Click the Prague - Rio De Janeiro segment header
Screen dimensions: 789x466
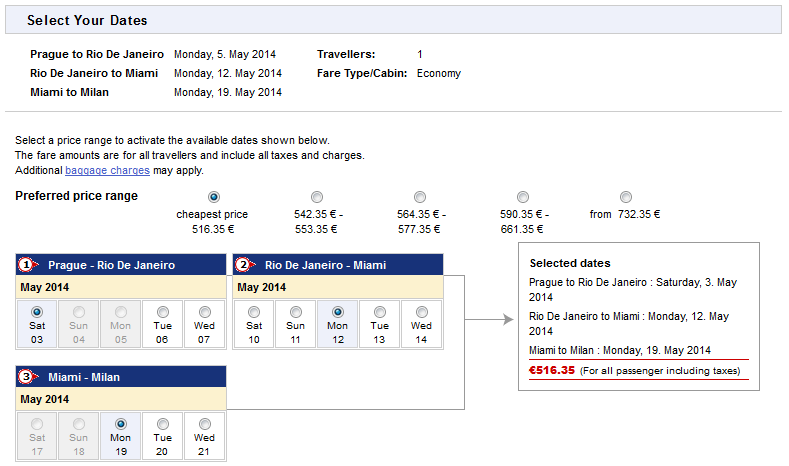(121, 265)
